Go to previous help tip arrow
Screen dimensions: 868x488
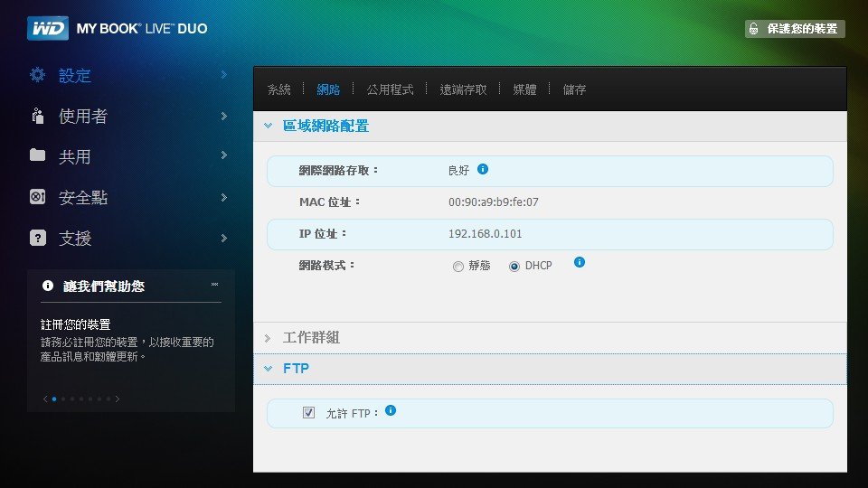coord(45,399)
